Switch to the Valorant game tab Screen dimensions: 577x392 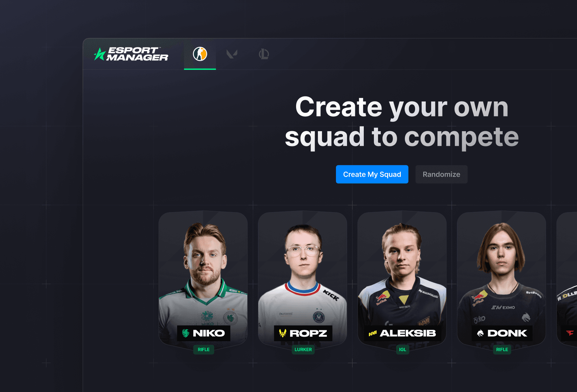click(232, 54)
